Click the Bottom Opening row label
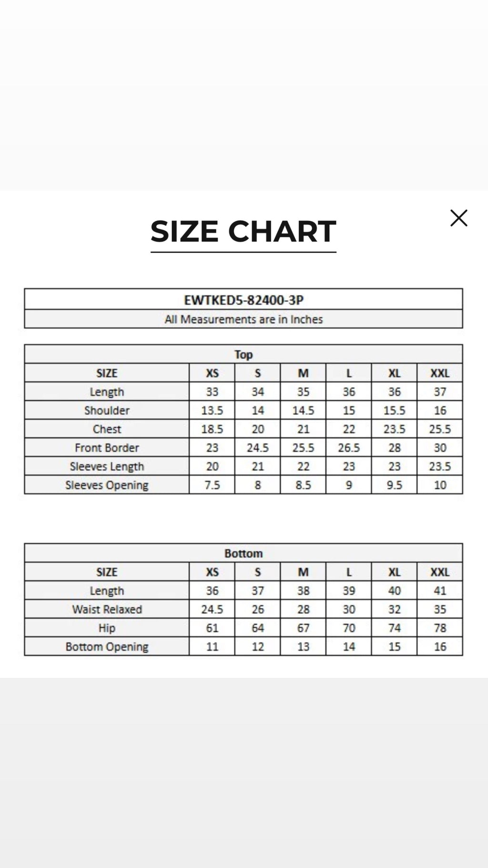The image size is (488, 868). tap(107, 647)
